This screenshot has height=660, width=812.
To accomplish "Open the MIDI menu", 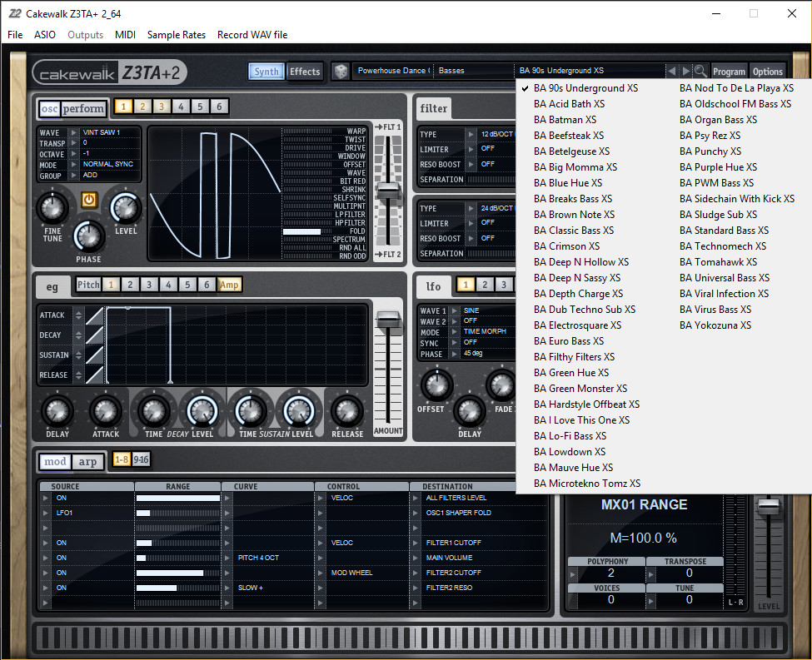I will pos(125,35).
